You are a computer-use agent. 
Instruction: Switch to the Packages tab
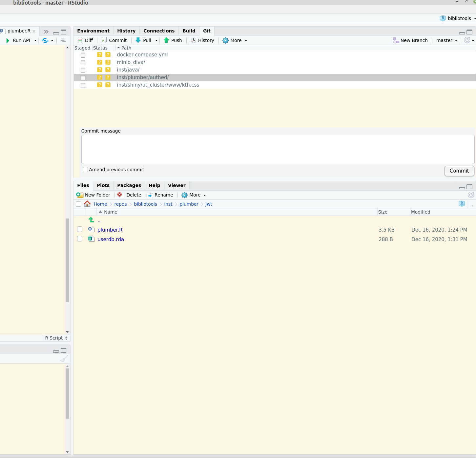click(x=129, y=185)
